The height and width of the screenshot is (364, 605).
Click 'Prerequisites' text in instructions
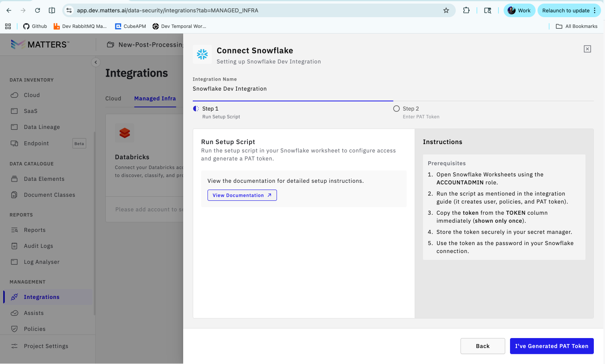pos(447,163)
